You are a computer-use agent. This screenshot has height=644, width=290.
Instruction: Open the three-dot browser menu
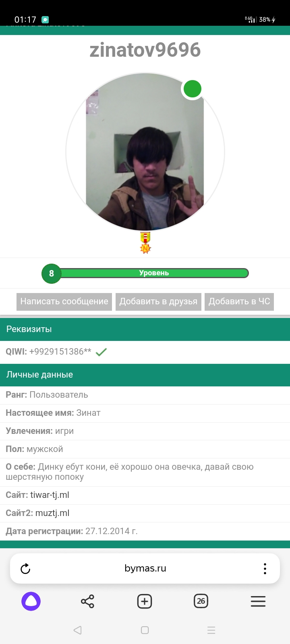point(265,568)
